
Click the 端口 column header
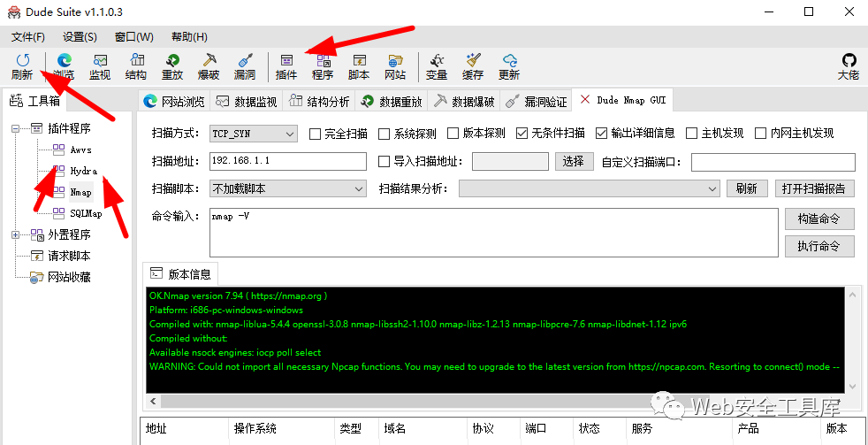(547, 428)
